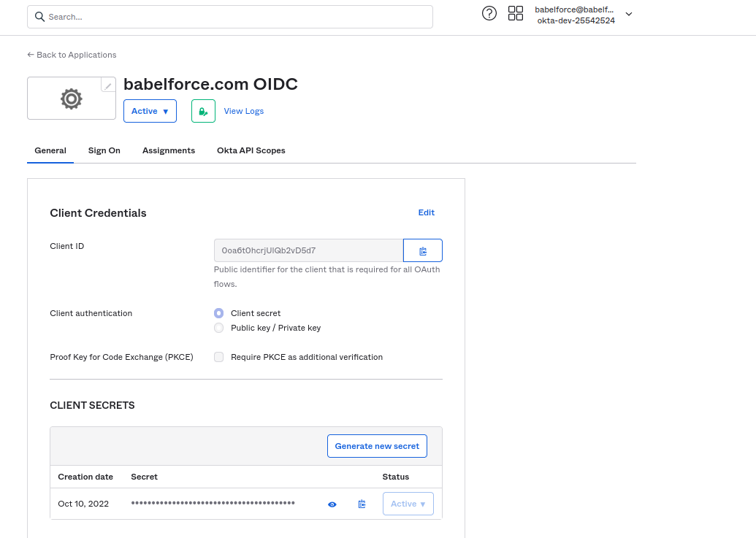Click the CLIENT SECRETS heading
The width and height of the screenshot is (756, 538).
pyautogui.click(x=92, y=406)
